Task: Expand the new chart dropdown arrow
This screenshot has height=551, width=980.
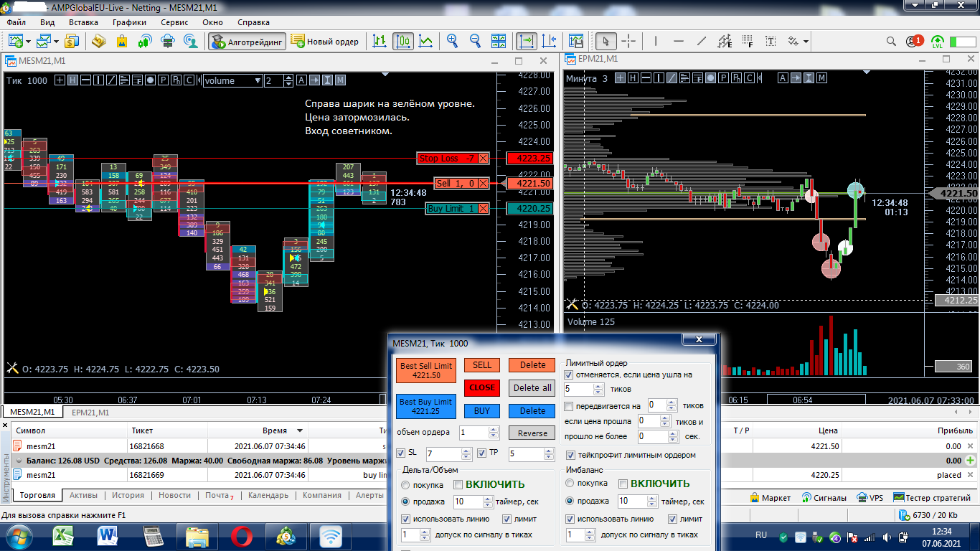Action: [27, 42]
